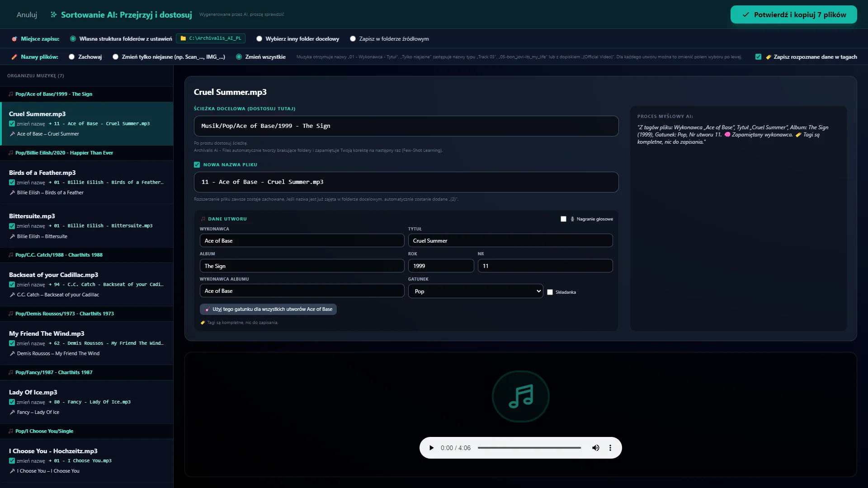Screen dimensions: 868x488
Task: Enable the Nagranie głosowe checkbox
Action: pos(563,219)
